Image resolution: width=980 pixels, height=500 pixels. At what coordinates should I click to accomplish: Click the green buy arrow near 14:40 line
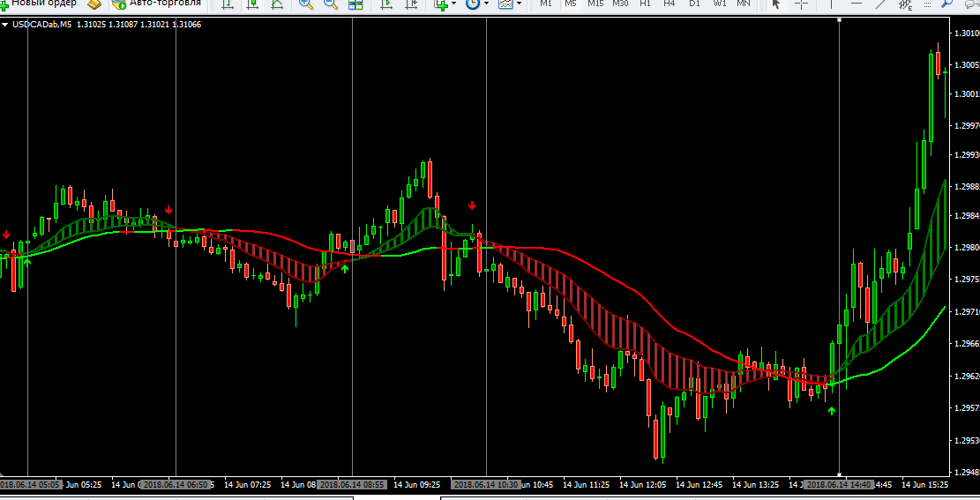point(831,411)
